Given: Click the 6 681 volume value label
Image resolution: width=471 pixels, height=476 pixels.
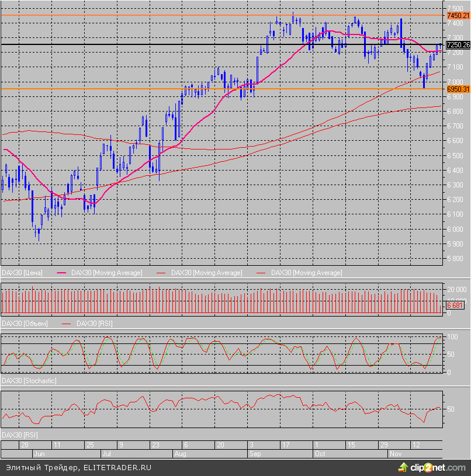Looking at the screenshot, I should [x=455, y=305].
